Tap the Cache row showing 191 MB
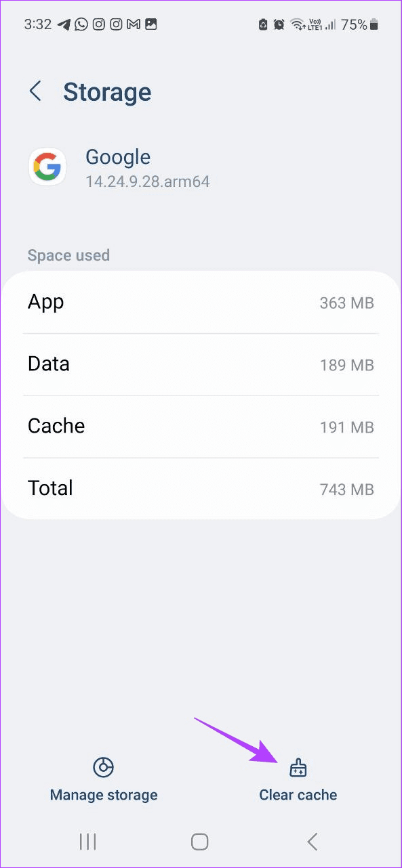 pos(201,427)
